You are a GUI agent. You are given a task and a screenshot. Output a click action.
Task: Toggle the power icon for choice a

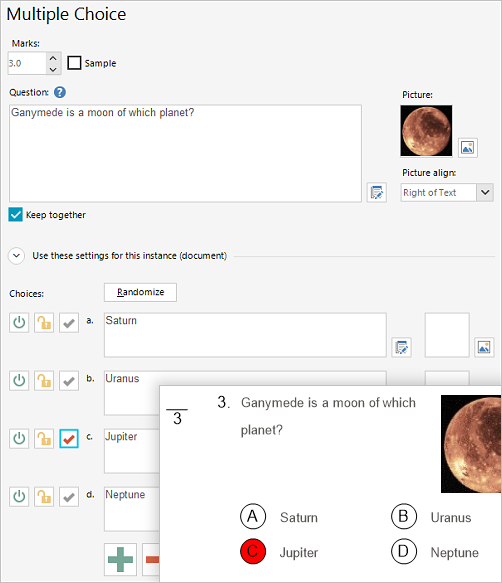[x=19, y=322]
